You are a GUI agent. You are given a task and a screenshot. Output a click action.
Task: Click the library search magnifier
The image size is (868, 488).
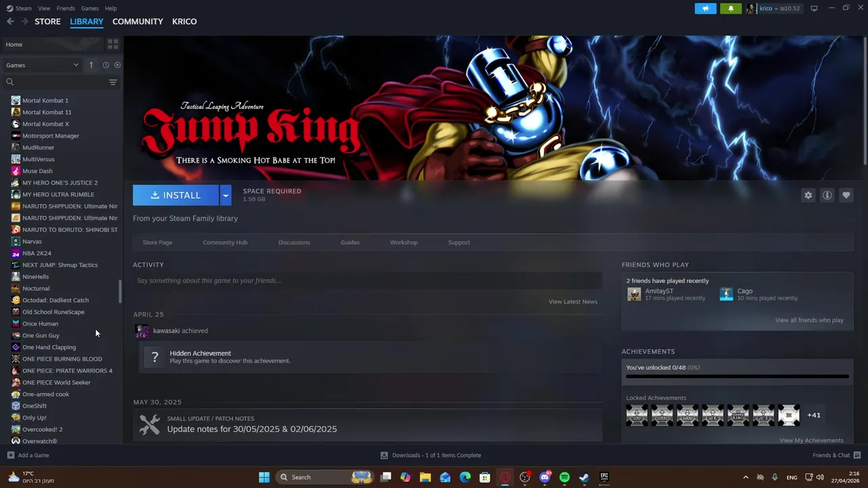(9, 82)
